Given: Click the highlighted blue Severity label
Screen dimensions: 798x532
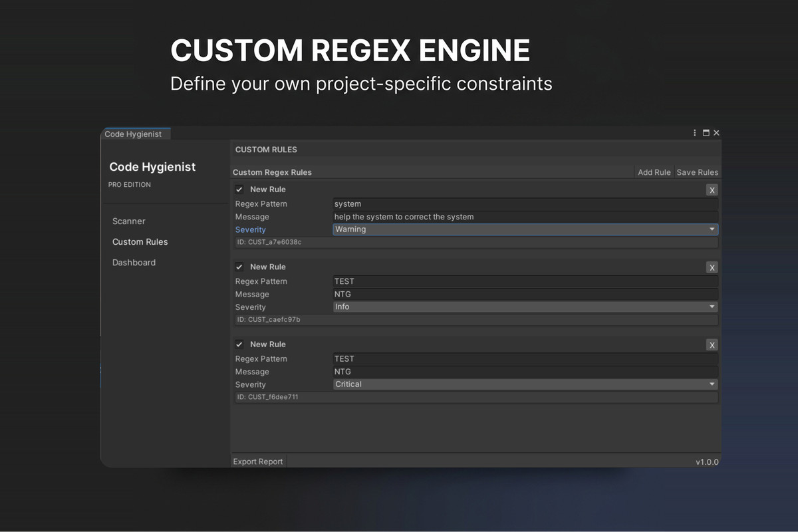Looking at the screenshot, I should [251, 230].
